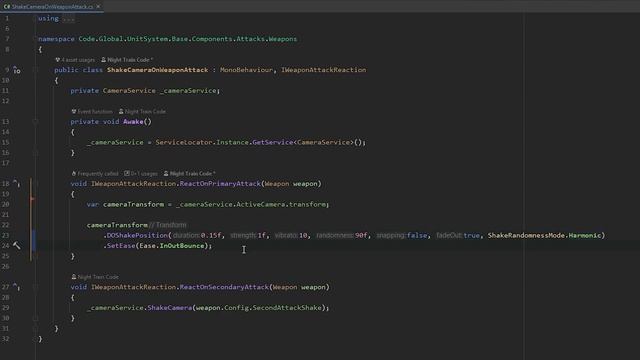
Task: Click the implements-interface gutter icon on line 18
Action: [x=16, y=183]
